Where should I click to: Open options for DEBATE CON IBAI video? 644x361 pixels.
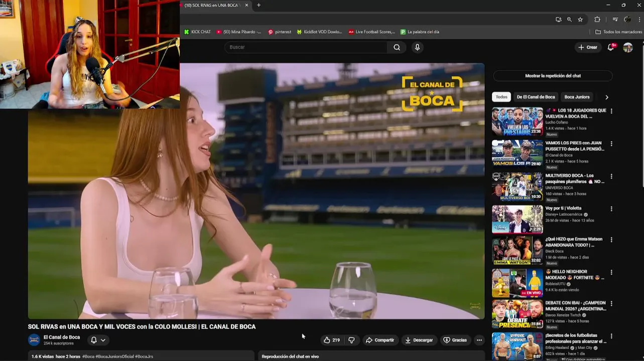click(x=611, y=303)
